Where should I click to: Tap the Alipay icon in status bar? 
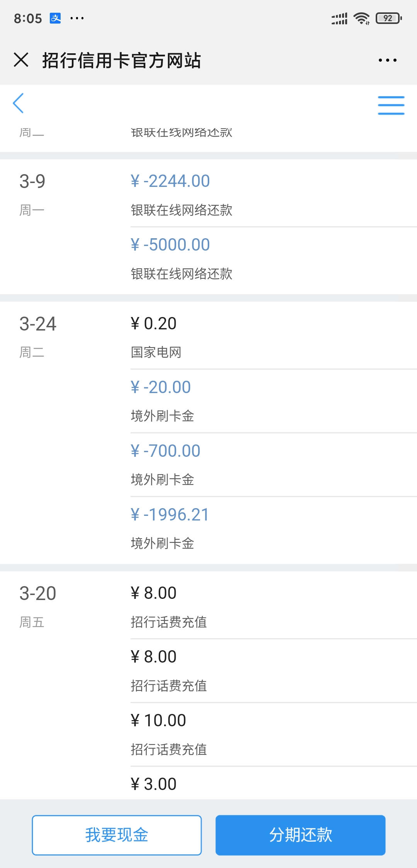55,18
